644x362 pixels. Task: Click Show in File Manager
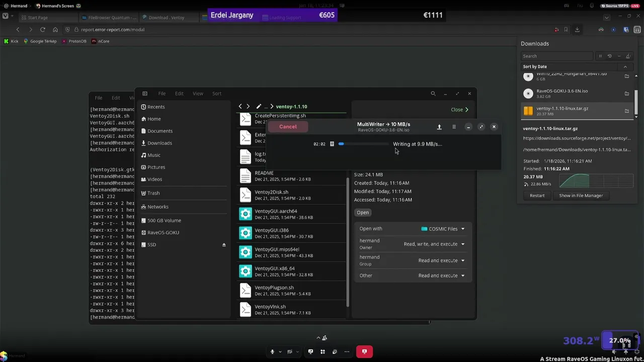click(x=581, y=196)
